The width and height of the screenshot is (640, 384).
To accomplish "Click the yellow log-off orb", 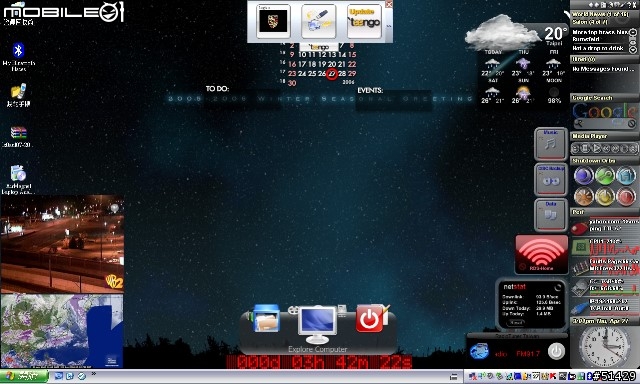I will (x=604, y=197).
